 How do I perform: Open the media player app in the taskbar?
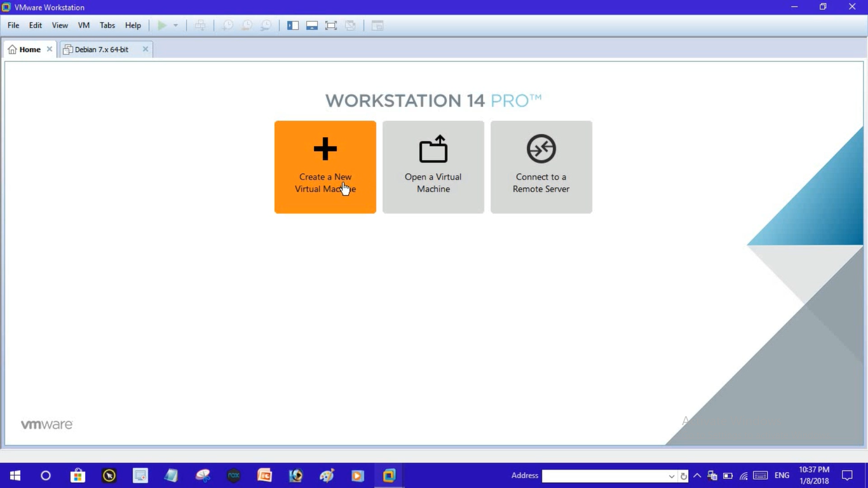coord(358,475)
